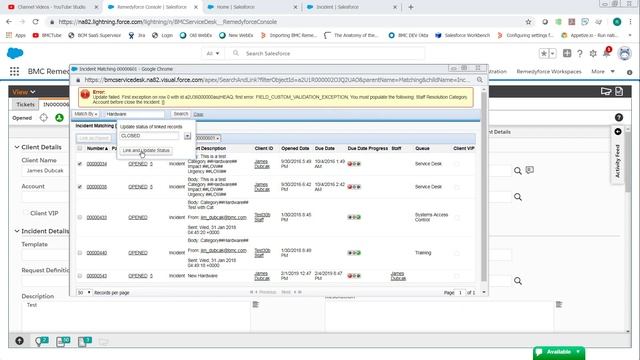640x360 pixels.
Task: Expand the Resolution text editor icon
Action: 559,304
